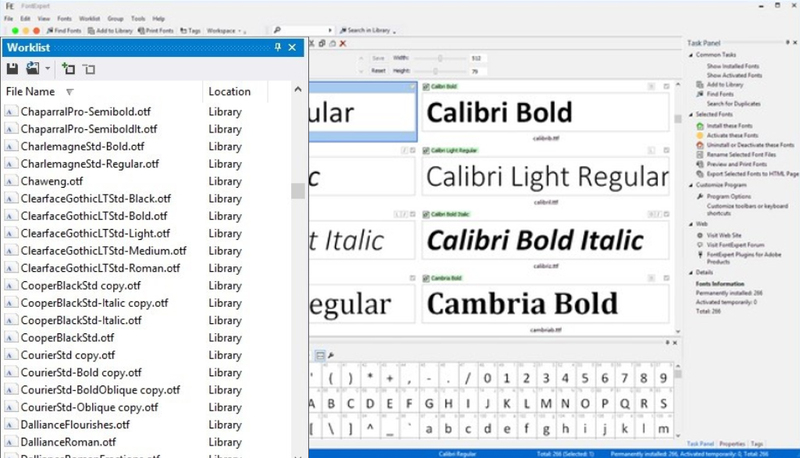Open the Workspace dropdown in the toolbar
Image resolution: width=800 pixels, height=458 pixels.
pos(224,31)
